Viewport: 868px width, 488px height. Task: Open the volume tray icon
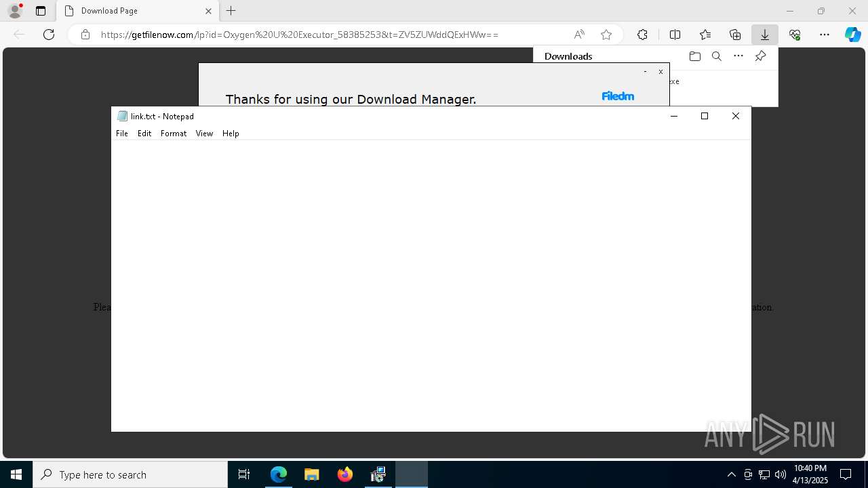click(781, 474)
